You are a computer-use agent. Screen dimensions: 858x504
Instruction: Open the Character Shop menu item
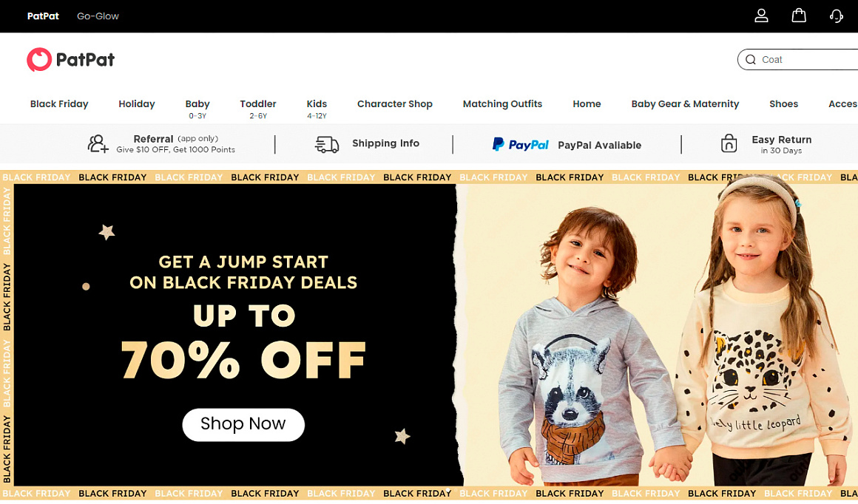point(394,104)
